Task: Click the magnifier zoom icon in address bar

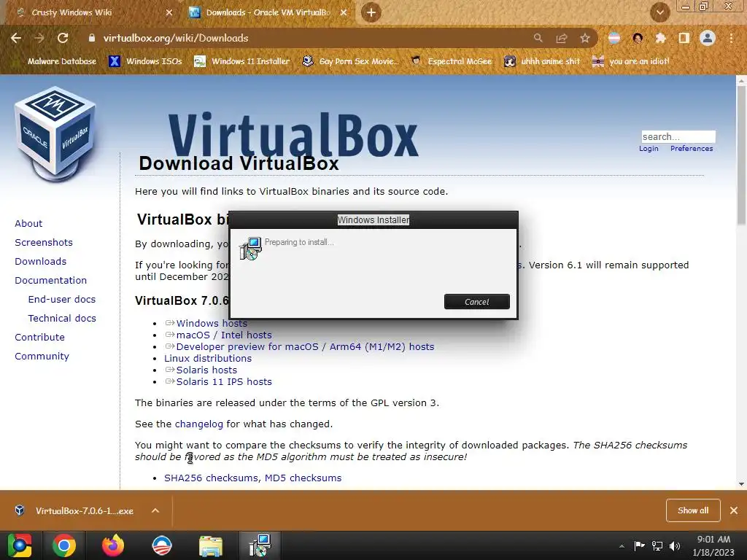Action: pyautogui.click(x=538, y=38)
